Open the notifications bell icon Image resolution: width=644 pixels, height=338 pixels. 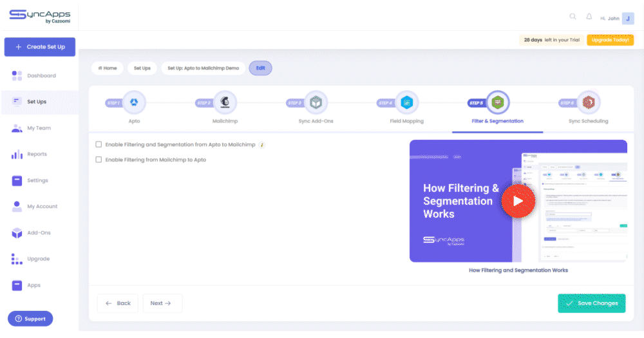pyautogui.click(x=589, y=17)
